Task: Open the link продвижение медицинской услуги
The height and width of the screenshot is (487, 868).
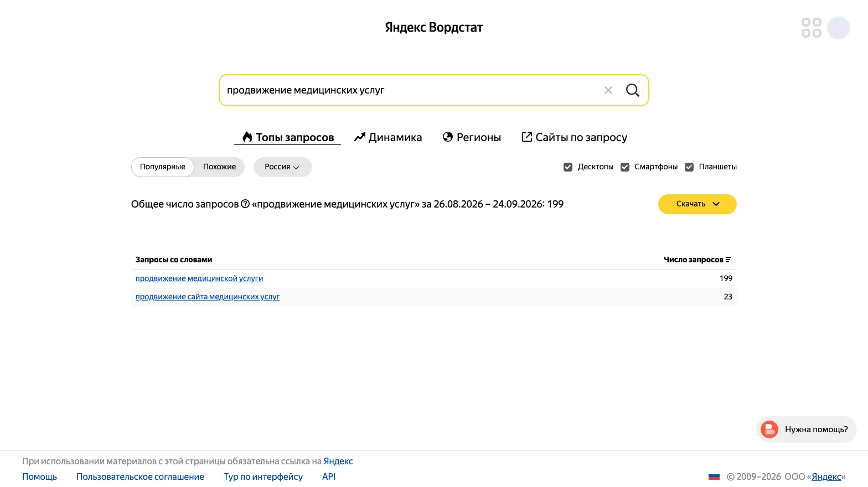Action: pyautogui.click(x=199, y=278)
